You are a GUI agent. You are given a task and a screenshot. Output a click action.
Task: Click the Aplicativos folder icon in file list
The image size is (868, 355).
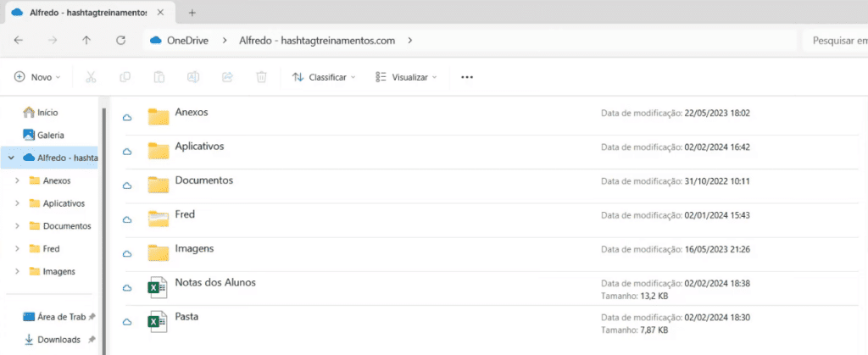pyautogui.click(x=159, y=151)
